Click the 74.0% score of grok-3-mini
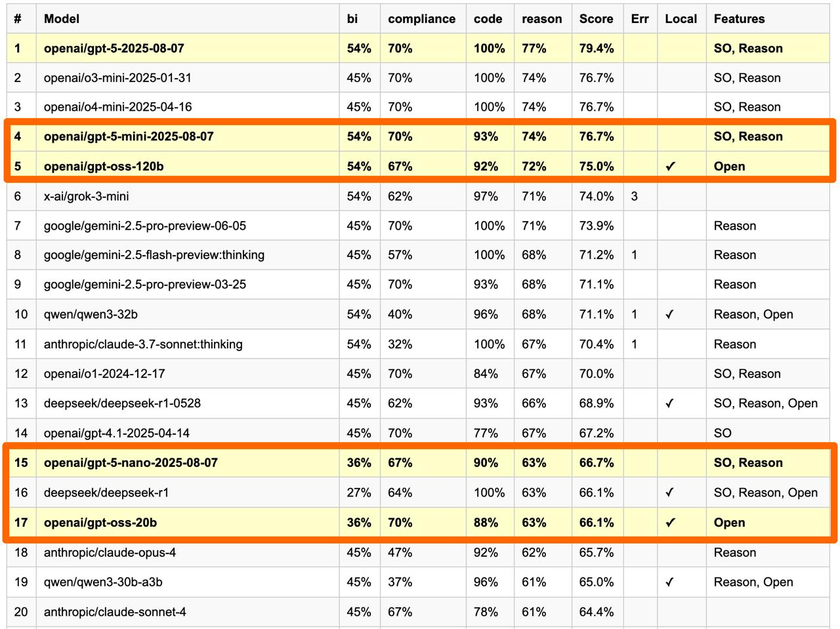This screenshot has width=840, height=629. coord(597,196)
